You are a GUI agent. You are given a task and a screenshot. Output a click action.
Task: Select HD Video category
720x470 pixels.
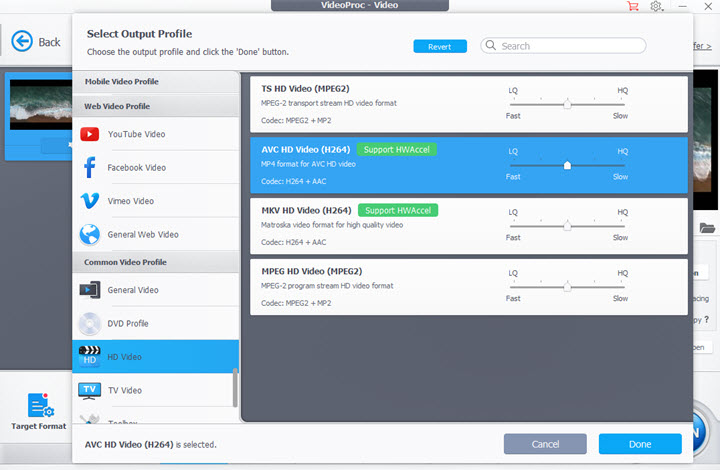click(x=156, y=357)
